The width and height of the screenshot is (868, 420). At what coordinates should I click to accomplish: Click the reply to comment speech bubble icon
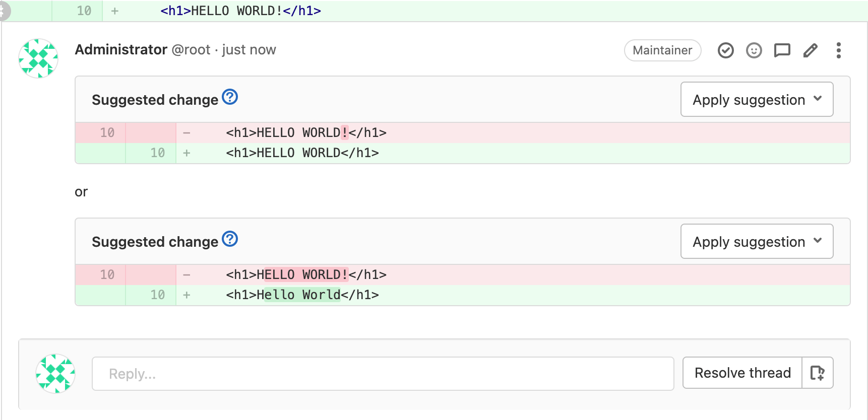tap(782, 50)
